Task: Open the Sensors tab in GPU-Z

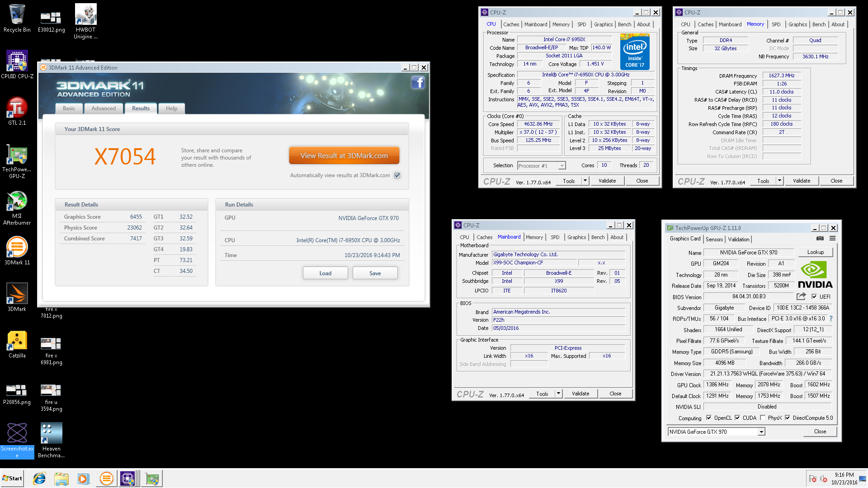Action: click(714, 239)
